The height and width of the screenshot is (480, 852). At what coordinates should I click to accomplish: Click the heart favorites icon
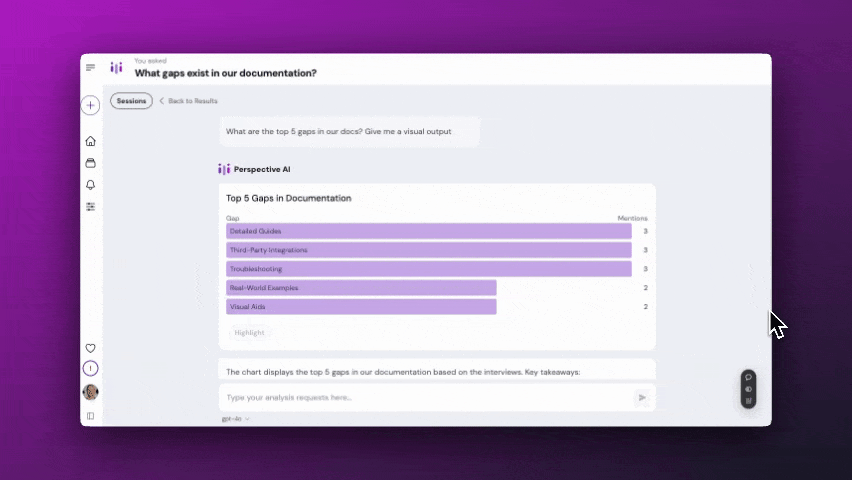[90, 348]
